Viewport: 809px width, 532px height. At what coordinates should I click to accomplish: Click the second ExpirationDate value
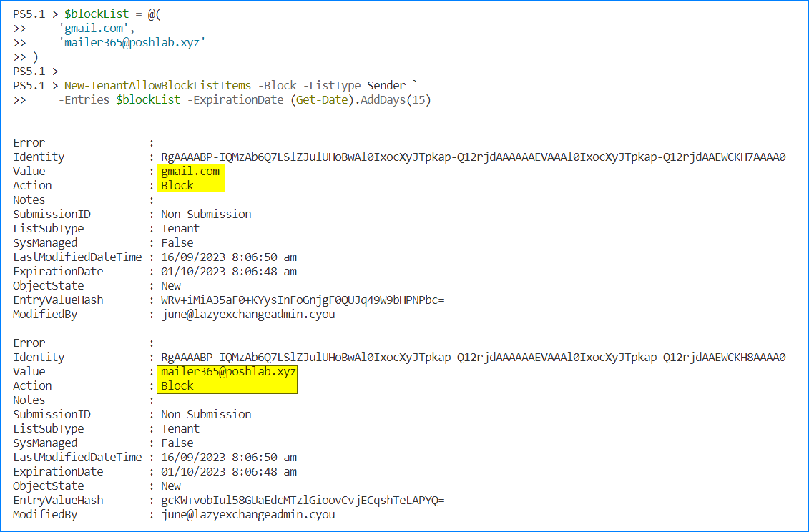[x=229, y=472]
